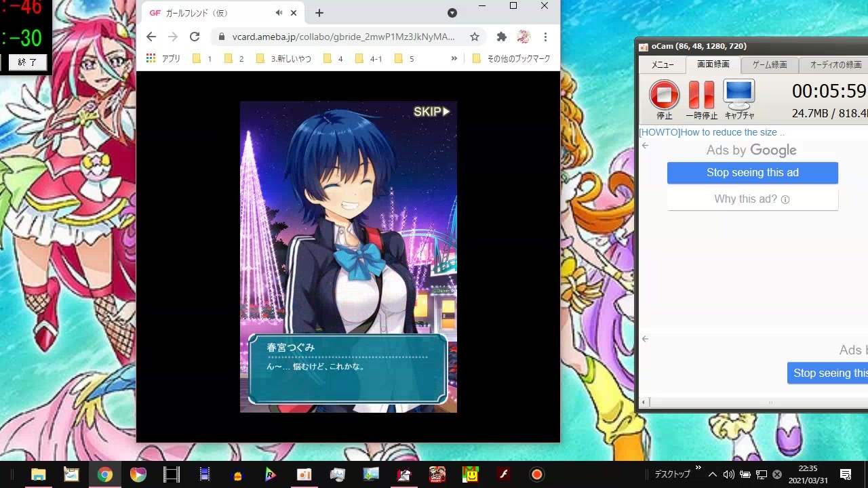This screenshot has width=868, height=488.
Task: Click upper Stop seeing this ad button
Action: pyautogui.click(x=753, y=173)
